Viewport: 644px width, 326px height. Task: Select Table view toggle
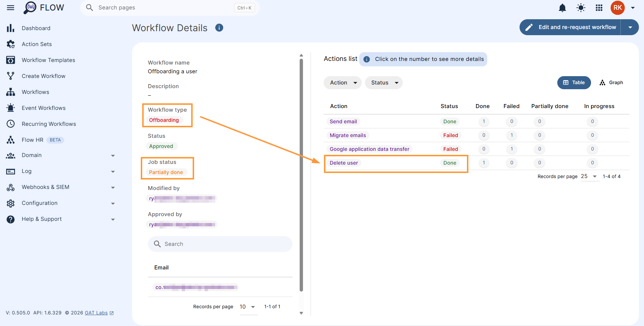click(574, 83)
